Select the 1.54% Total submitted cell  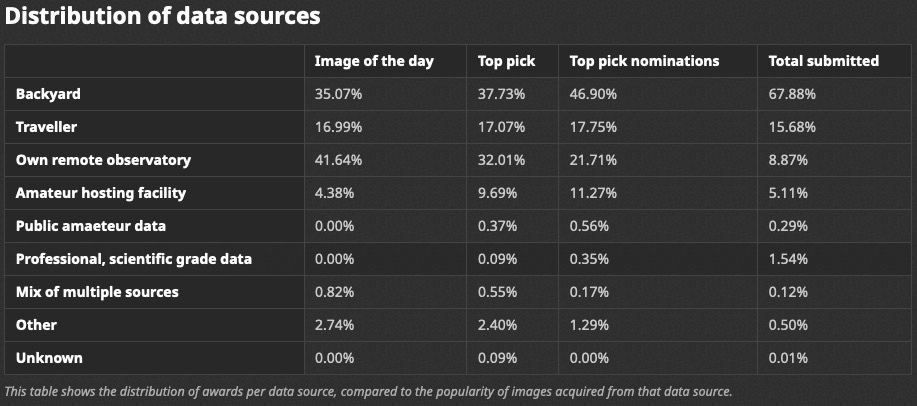point(788,259)
